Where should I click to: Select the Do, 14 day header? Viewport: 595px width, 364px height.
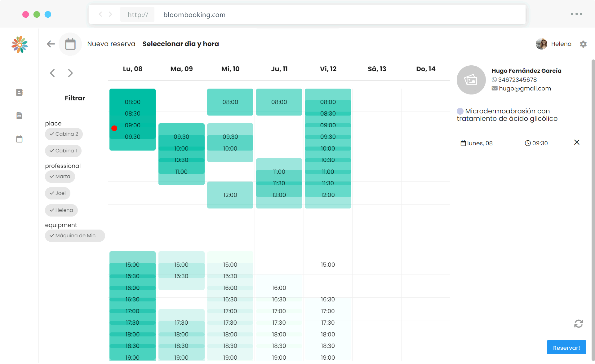pos(426,69)
